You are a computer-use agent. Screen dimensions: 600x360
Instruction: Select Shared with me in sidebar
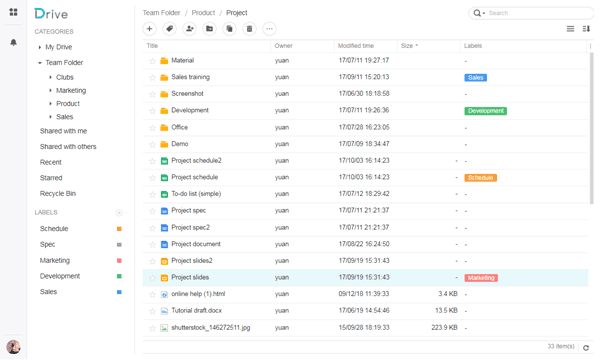pyautogui.click(x=64, y=131)
